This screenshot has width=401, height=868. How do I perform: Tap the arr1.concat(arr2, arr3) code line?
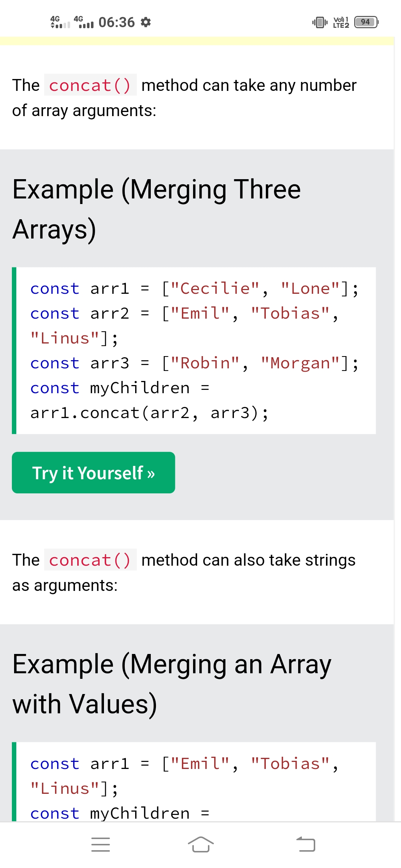coord(149,413)
